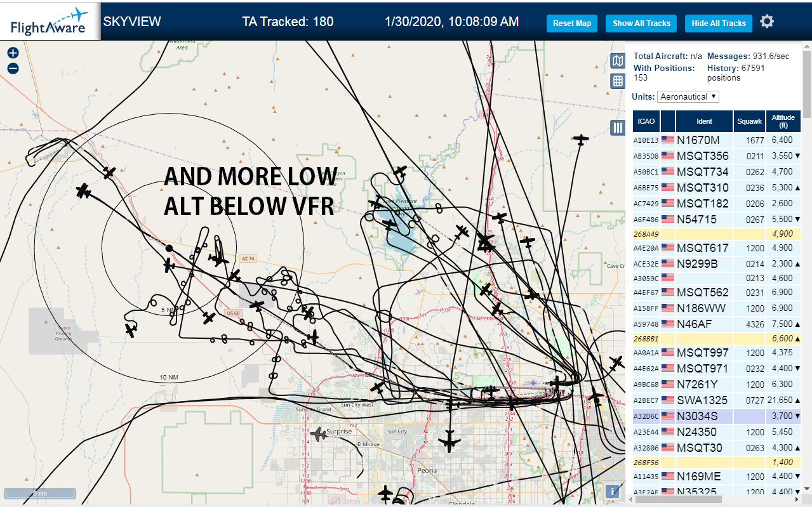The width and height of the screenshot is (812, 507).
Task: Select the row with ICAO 268A49
Action: (x=717, y=234)
